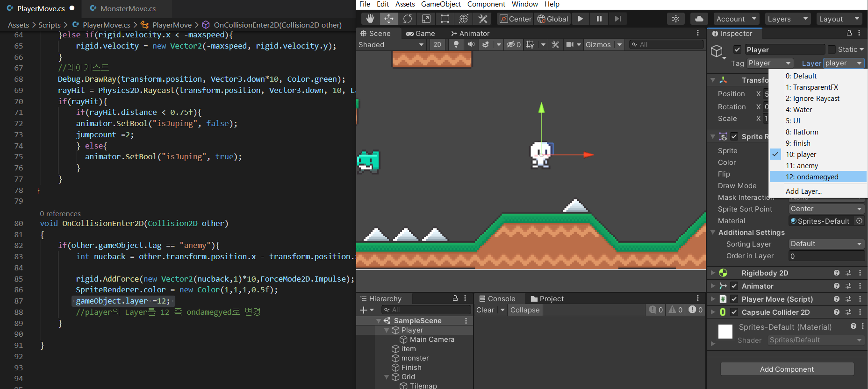This screenshot has width=868, height=389.
Task: Open the Tag dropdown showing Player
Action: coord(769,63)
